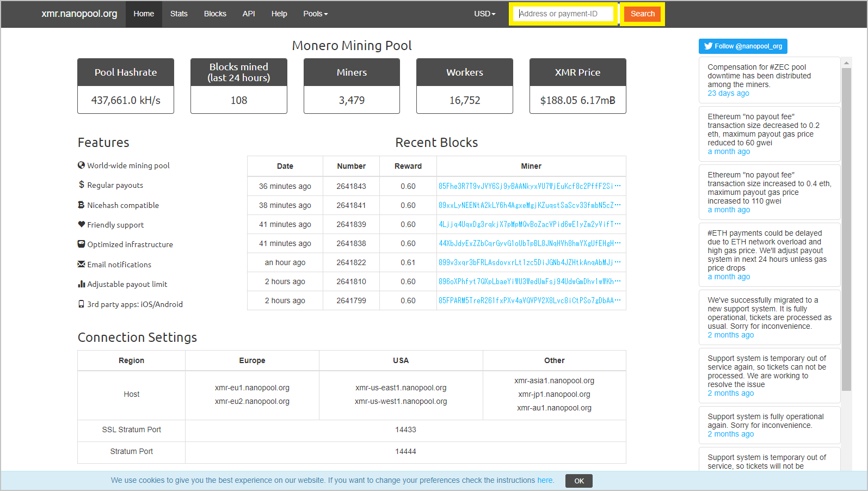Click the phone icon beside 3rd party apps
The height and width of the screenshot is (491, 868).
click(x=81, y=304)
